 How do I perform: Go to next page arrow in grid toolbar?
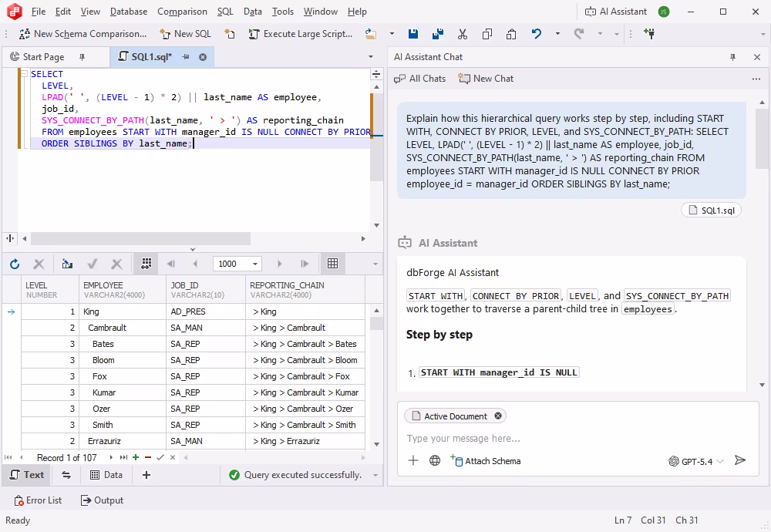tap(280, 264)
